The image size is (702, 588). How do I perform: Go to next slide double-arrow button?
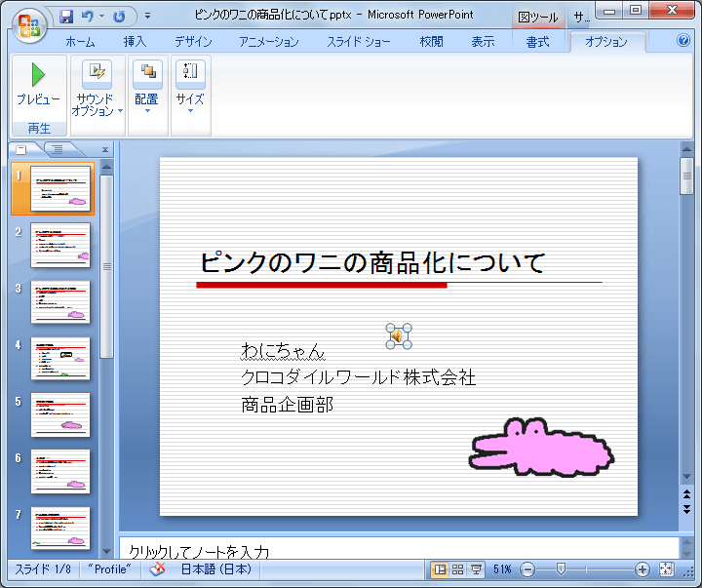coord(686,509)
